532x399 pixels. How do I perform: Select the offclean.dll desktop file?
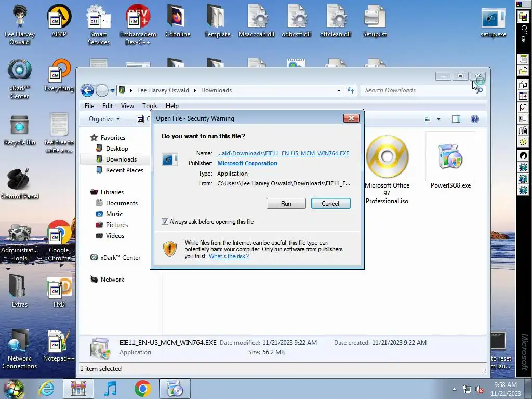click(336, 21)
